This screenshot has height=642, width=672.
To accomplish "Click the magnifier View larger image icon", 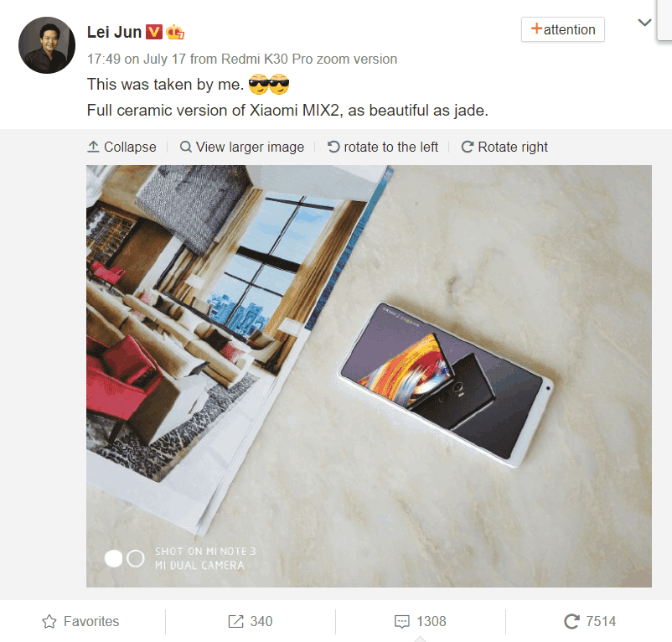I will (185, 147).
